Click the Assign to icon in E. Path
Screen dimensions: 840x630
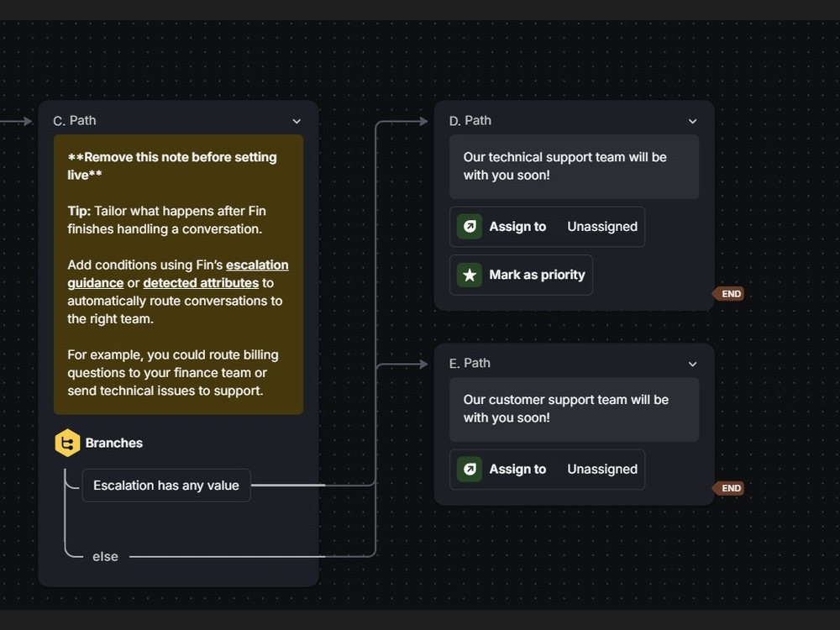pyautogui.click(x=470, y=470)
